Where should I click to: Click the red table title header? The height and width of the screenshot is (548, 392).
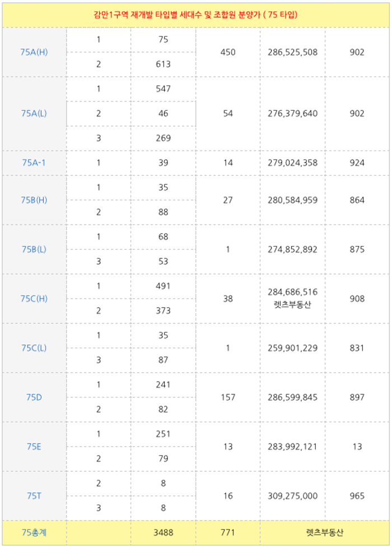click(x=195, y=15)
